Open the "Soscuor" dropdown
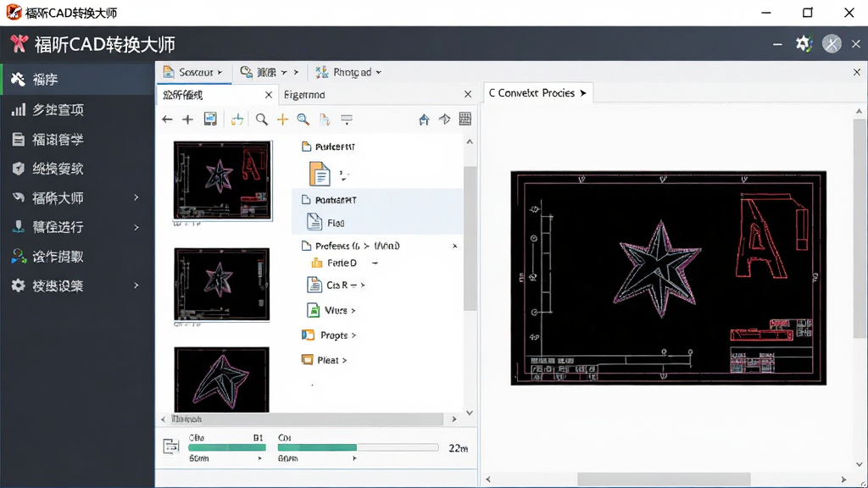Screen dimensions: 868x488 192,72
